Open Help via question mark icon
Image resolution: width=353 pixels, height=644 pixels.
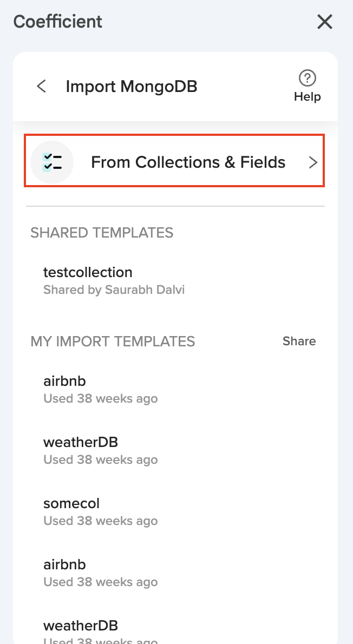coord(308,78)
